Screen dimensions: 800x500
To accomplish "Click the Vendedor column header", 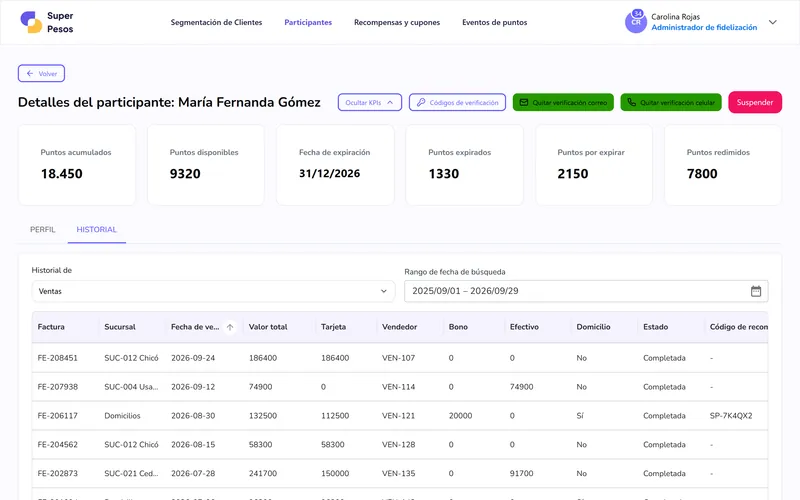I will [399, 327].
